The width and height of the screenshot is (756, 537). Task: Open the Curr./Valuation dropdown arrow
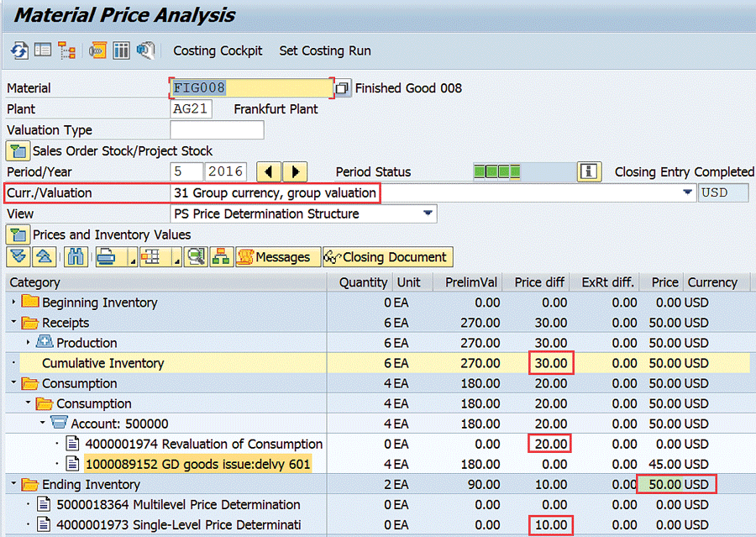tap(688, 192)
